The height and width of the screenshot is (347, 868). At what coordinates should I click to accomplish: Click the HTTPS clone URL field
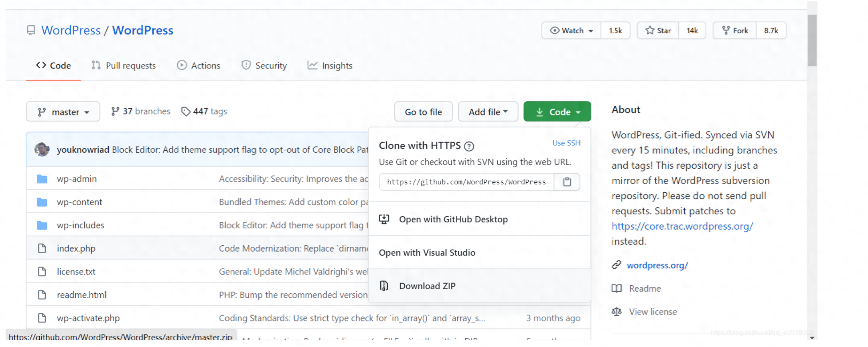click(466, 182)
